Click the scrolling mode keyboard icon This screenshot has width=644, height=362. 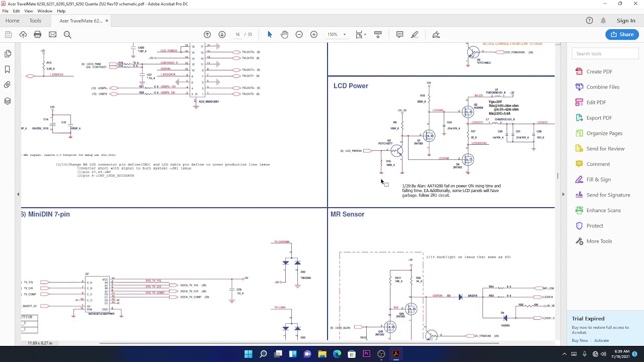click(x=378, y=34)
